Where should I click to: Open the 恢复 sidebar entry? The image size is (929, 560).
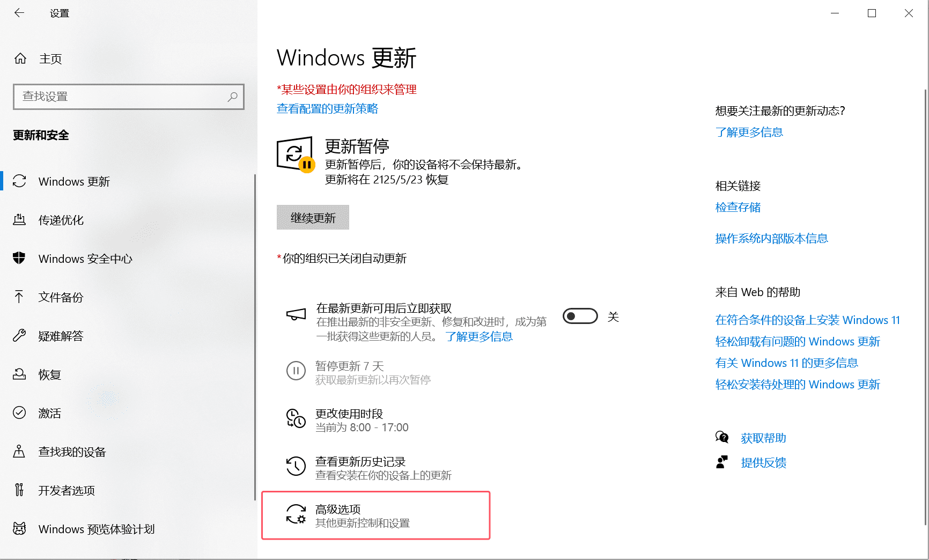pos(50,374)
